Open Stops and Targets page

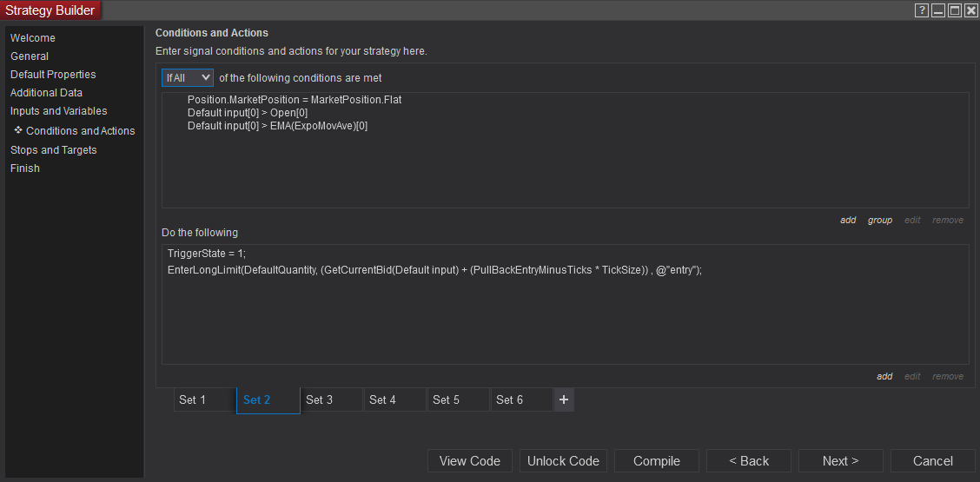coord(54,150)
